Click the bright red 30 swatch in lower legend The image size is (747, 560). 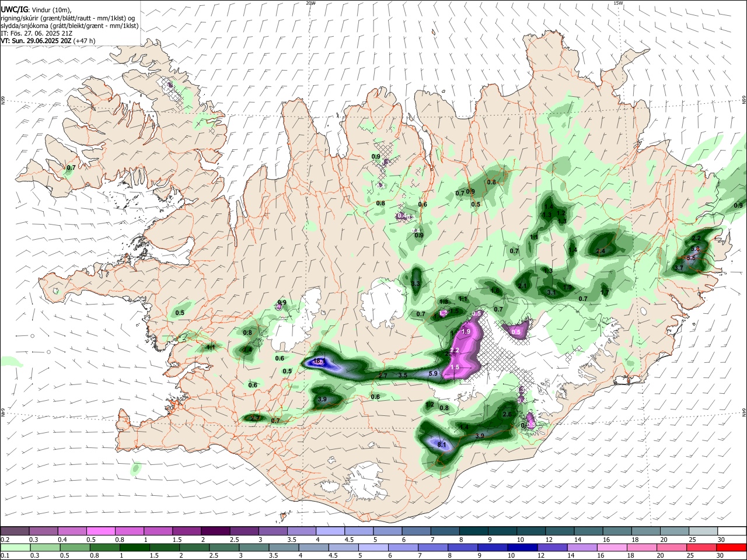731,547
